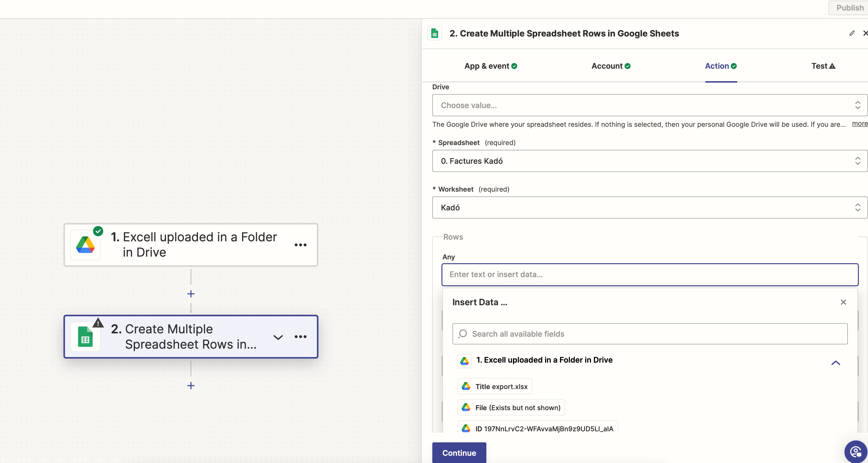Open three-dots menu on step 2 card
868x463 pixels.
(300, 337)
